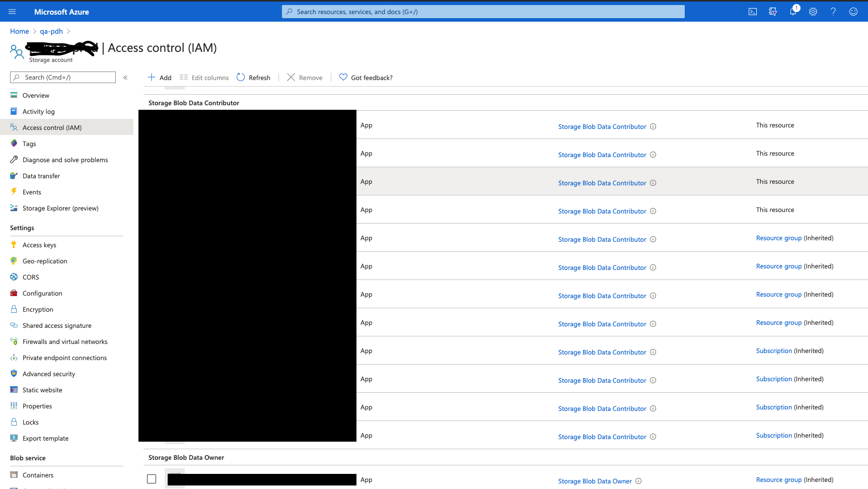This screenshot has width=868, height=489.
Task: Open the feedback smiley icon
Action: point(853,12)
